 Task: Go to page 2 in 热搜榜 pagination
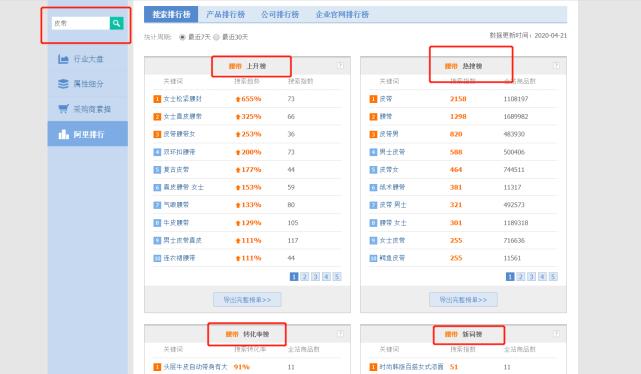click(x=521, y=277)
